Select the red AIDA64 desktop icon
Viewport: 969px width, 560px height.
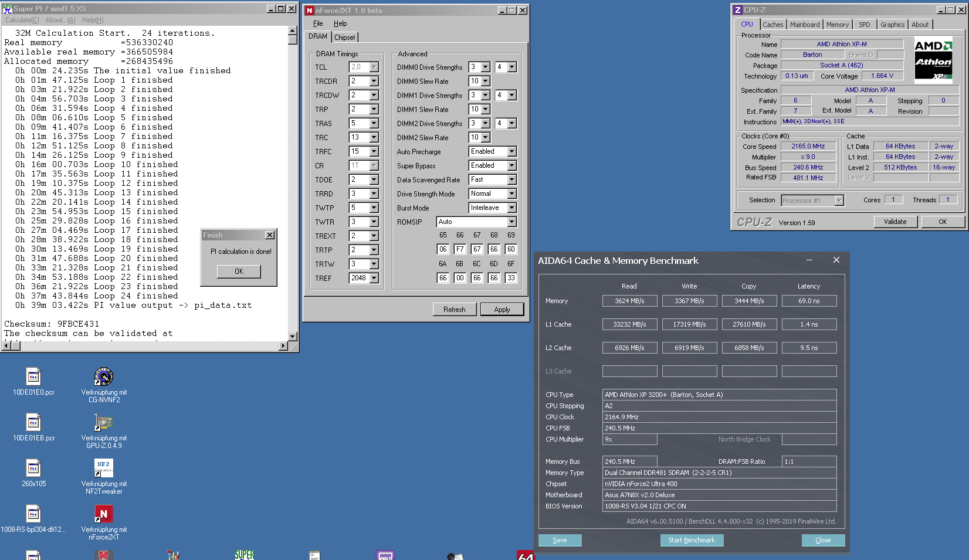pos(526,555)
